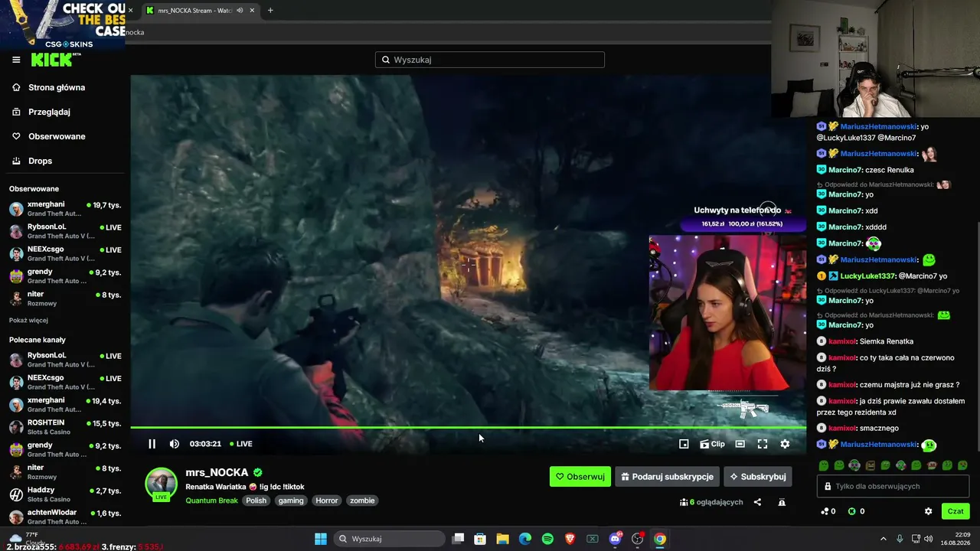Click the Windows taskbar search box
Image resolution: width=980 pixels, height=551 pixels.
click(x=389, y=539)
